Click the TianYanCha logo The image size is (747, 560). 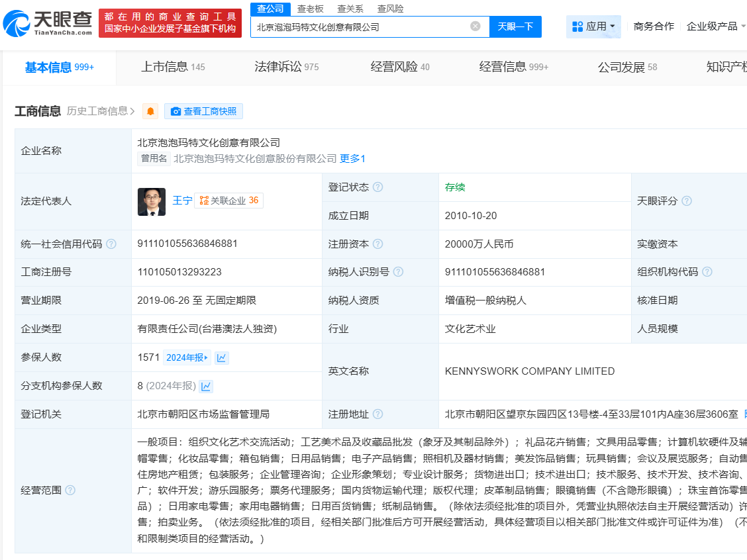(x=47, y=23)
